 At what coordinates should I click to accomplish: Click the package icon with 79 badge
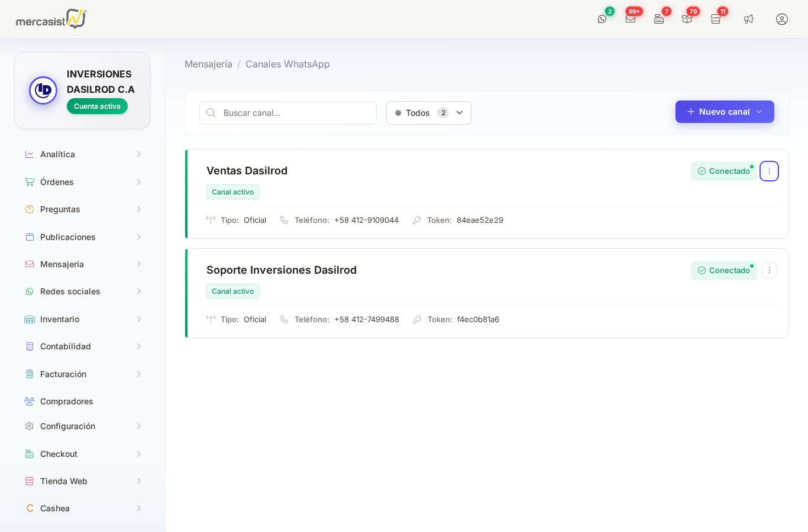(687, 19)
